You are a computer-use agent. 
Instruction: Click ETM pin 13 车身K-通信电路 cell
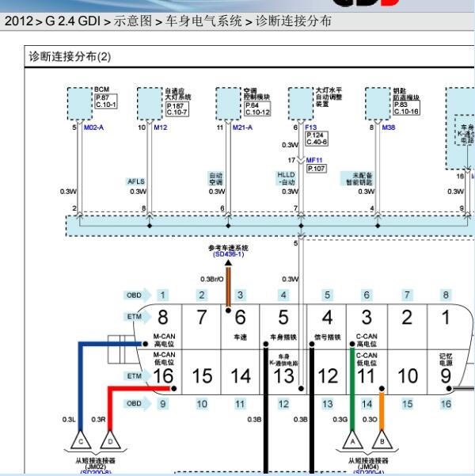tap(283, 372)
